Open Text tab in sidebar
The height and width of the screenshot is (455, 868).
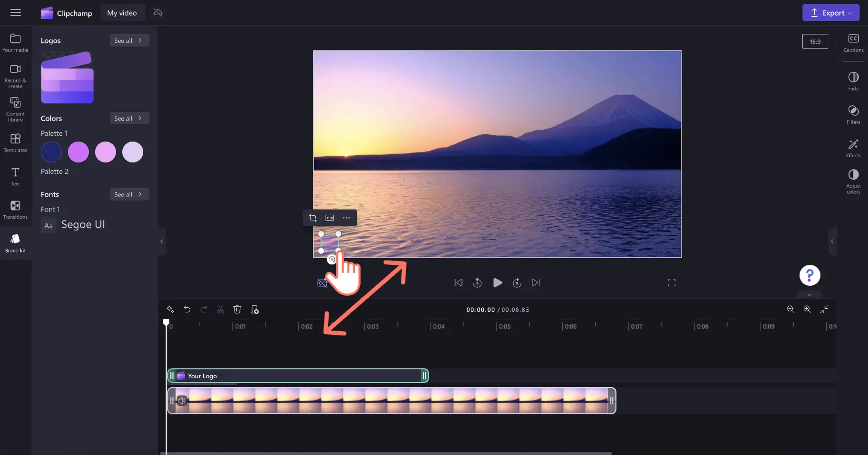[x=16, y=176]
